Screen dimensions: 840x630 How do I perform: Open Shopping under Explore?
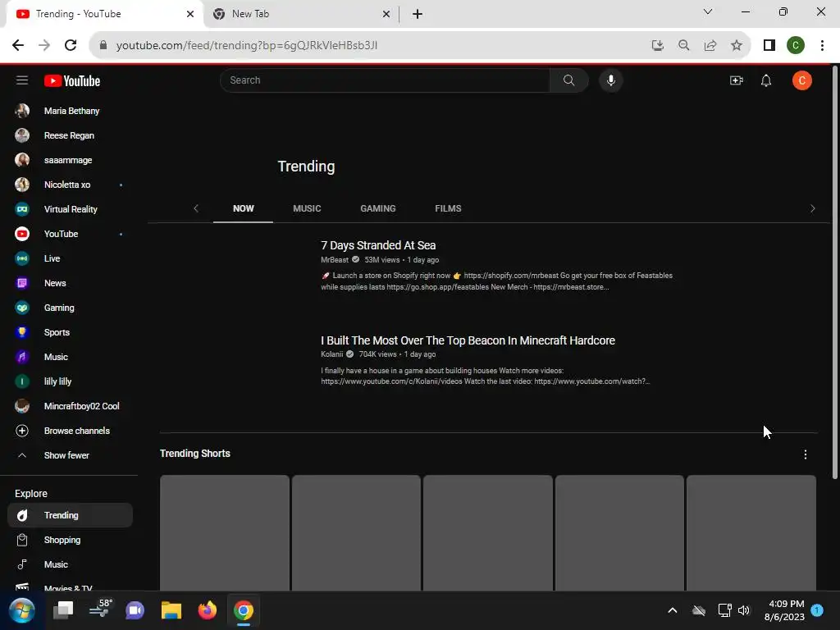tap(71, 540)
